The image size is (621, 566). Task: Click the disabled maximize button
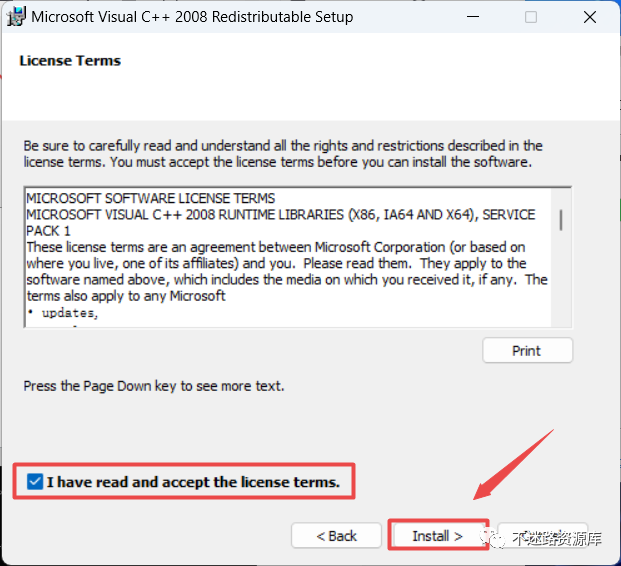531,17
